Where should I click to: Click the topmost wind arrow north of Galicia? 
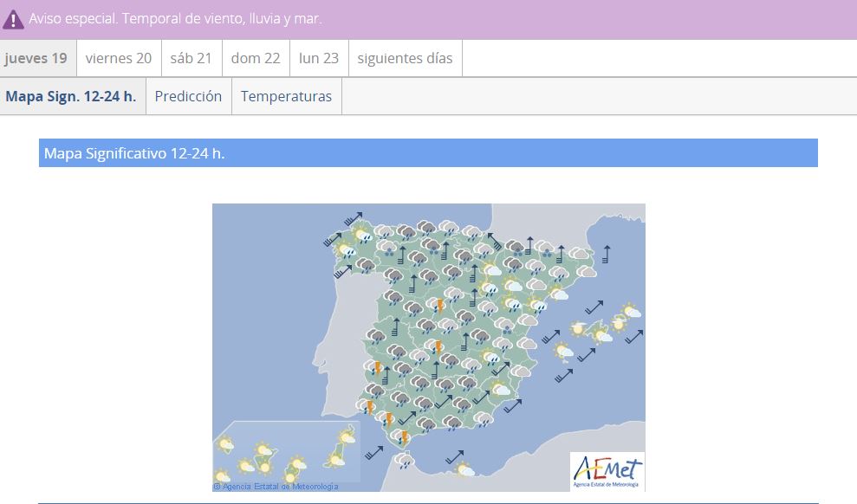coord(353,219)
